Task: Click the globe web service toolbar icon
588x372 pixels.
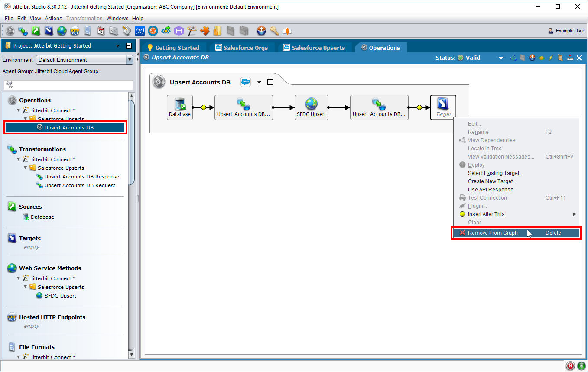Action: (62, 31)
